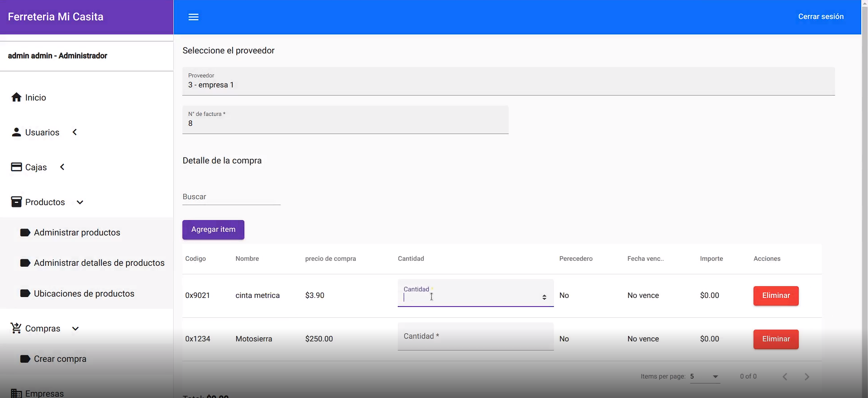Click the Inicio home icon
The height and width of the screenshot is (398, 868).
pyautogui.click(x=16, y=97)
